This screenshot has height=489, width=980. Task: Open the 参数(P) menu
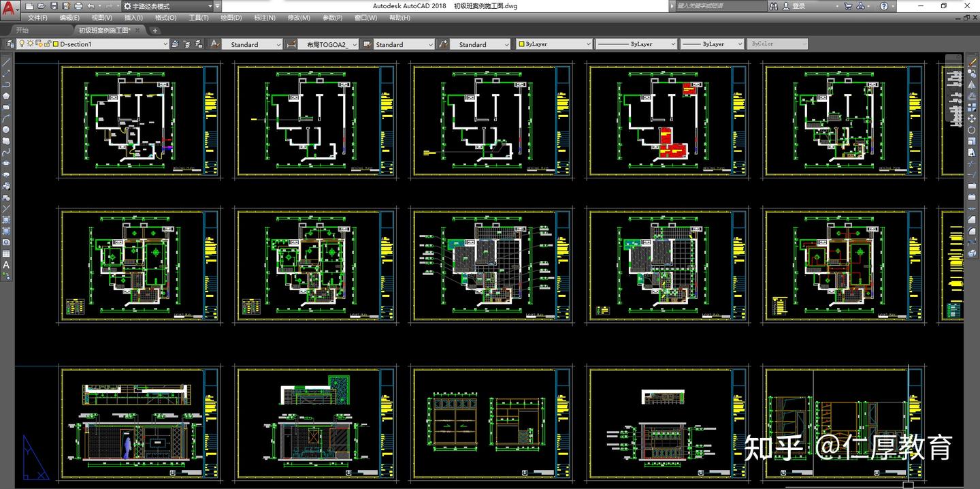coord(332,18)
